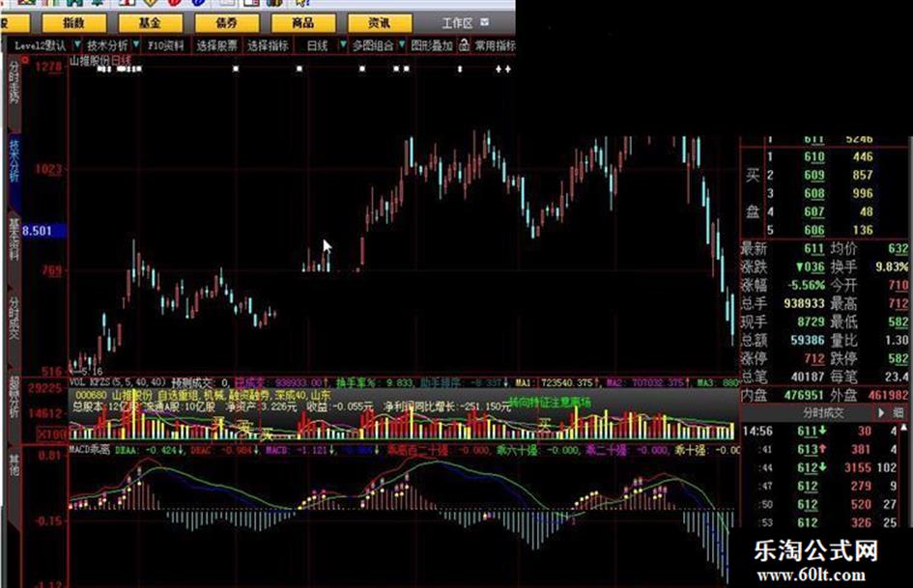Screen dimensions: 913x588
Task: Click 最新 price value 611
Action: point(813,248)
